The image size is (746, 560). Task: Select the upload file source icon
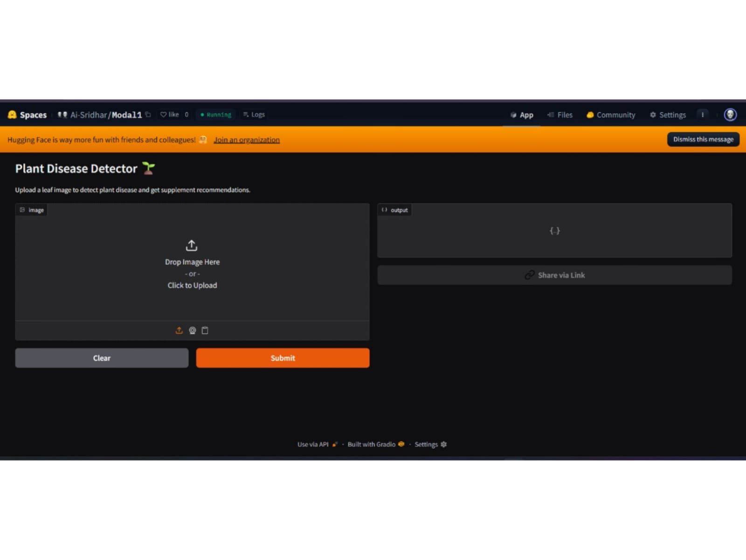pyautogui.click(x=179, y=330)
